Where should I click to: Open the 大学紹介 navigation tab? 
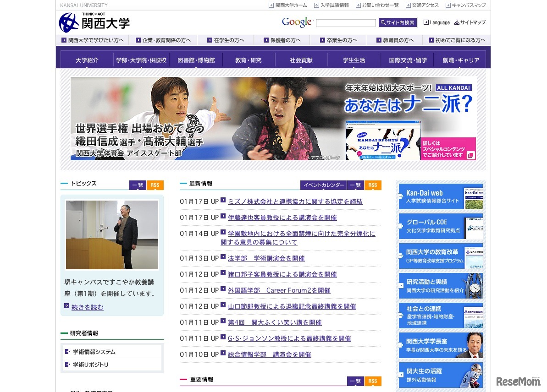pos(88,59)
